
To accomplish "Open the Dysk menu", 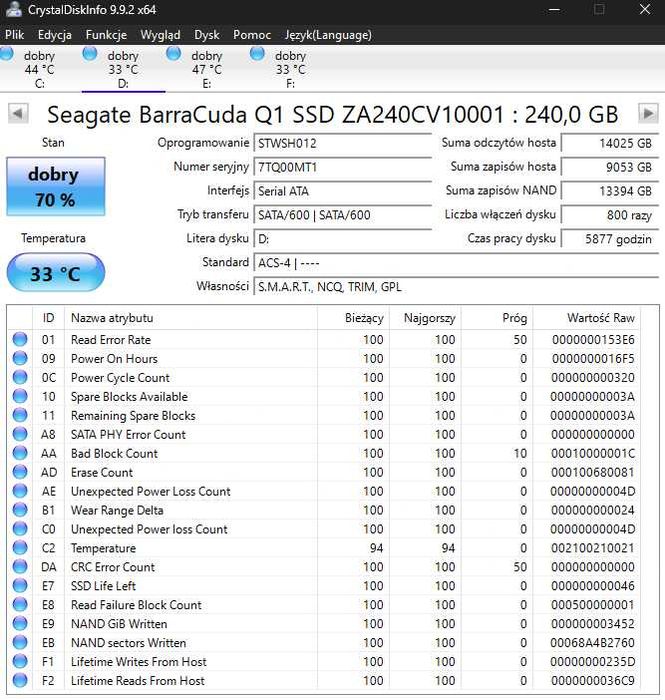I will [x=207, y=35].
